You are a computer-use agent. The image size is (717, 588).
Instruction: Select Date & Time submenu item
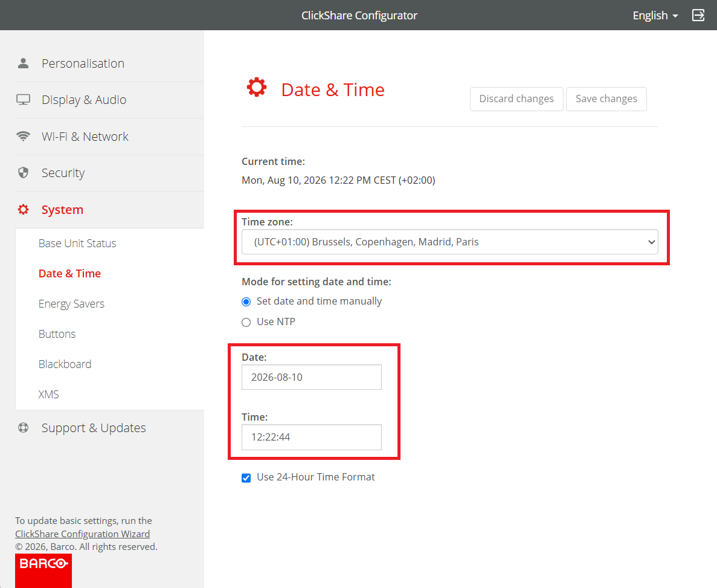click(x=69, y=274)
